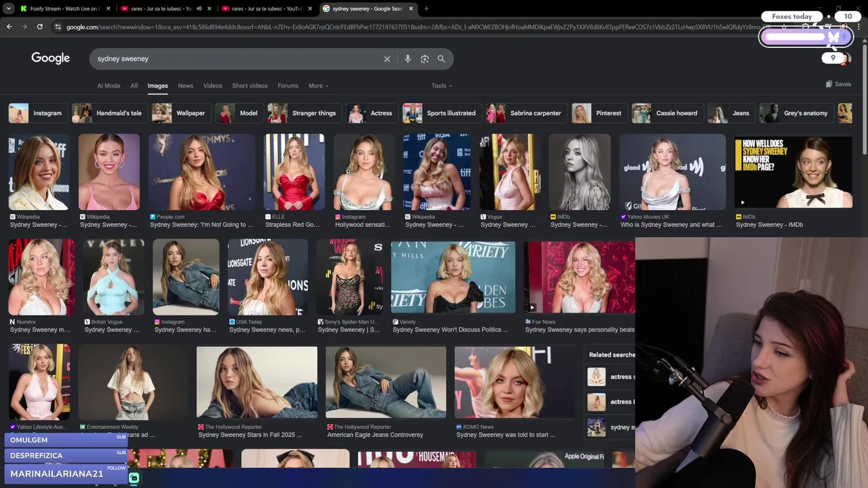Click the Google logo

(50, 58)
